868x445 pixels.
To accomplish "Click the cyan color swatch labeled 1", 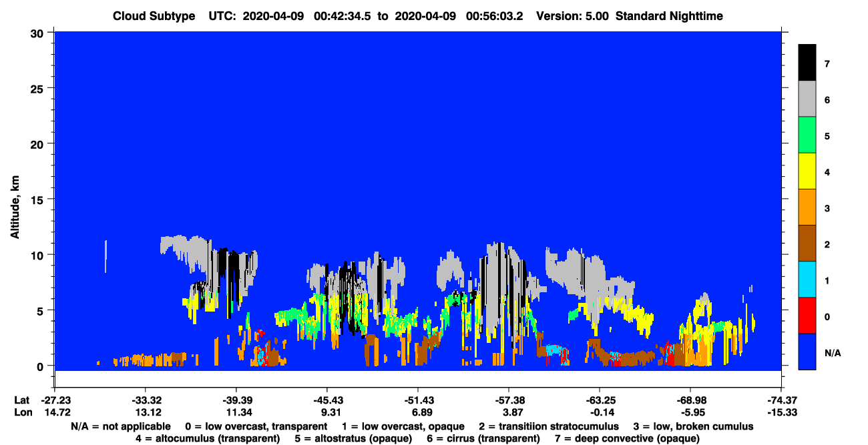I will (x=807, y=279).
